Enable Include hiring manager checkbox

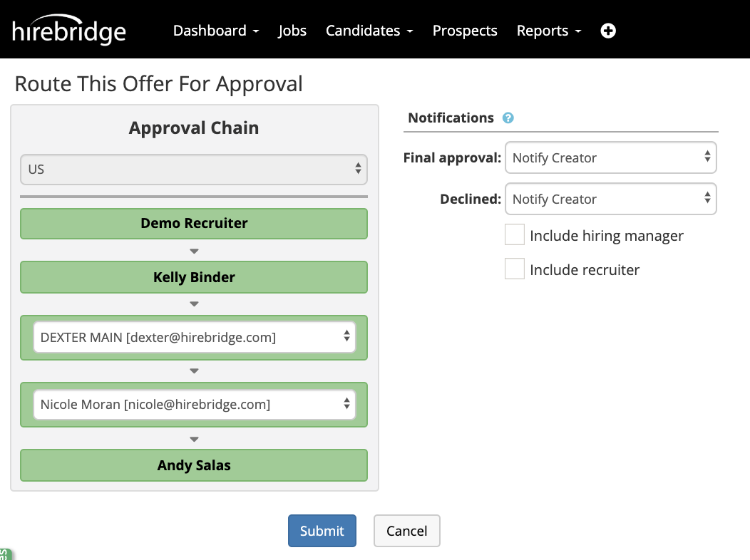point(515,235)
